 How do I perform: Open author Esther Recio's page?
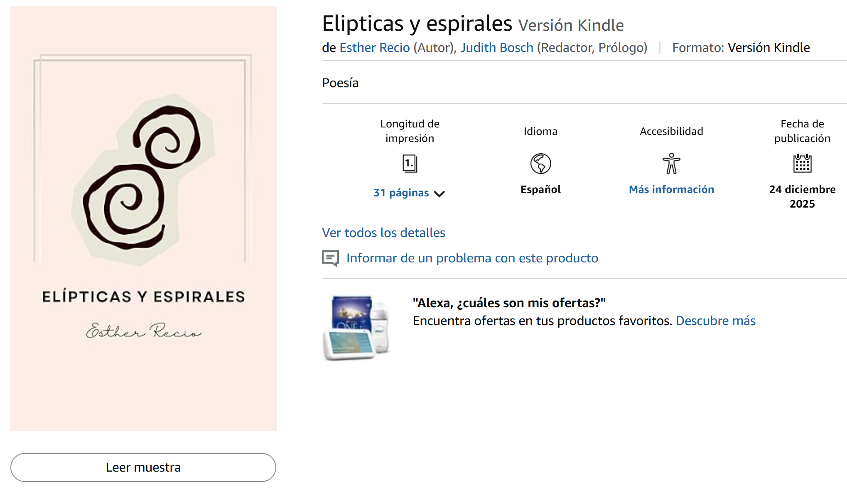pyautogui.click(x=375, y=48)
